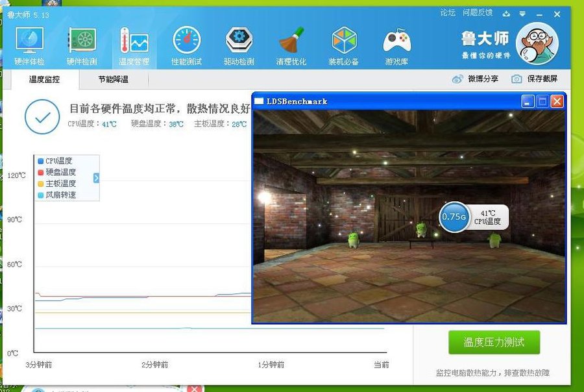Open 硬件检测 hardware detection section
This screenshot has width=584, height=392.
pyautogui.click(x=82, y=45)
